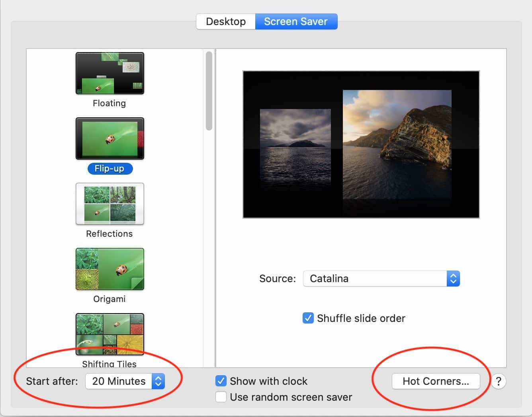Screen dimensions: 532x417
Task: Click the Reflections label text
Action: (110, 234)
